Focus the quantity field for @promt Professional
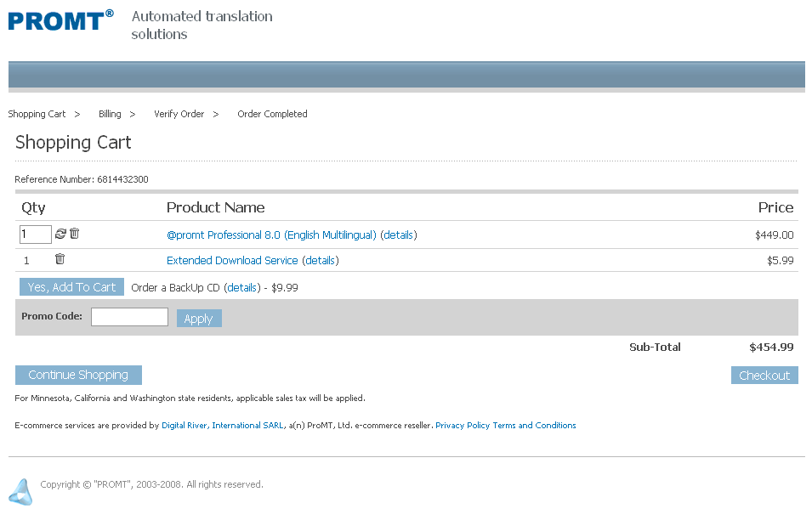This screenshot has width=812, height=520. coord(35,235)
